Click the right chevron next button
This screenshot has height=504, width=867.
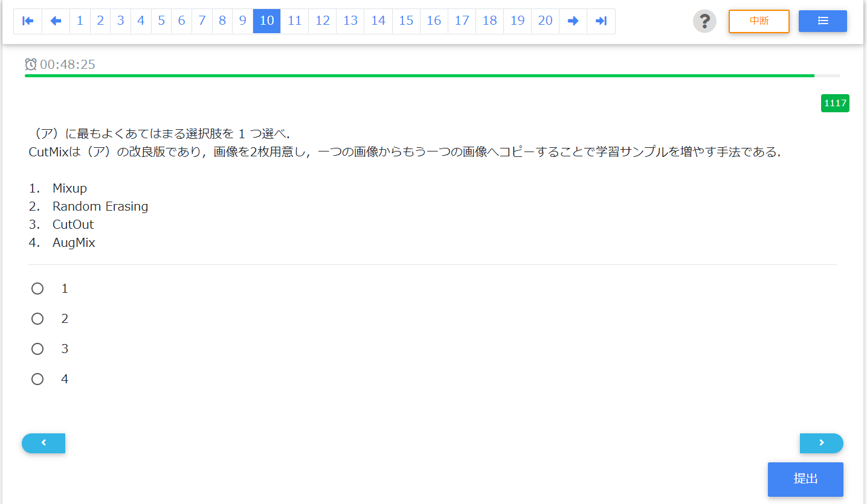point(822,443)
